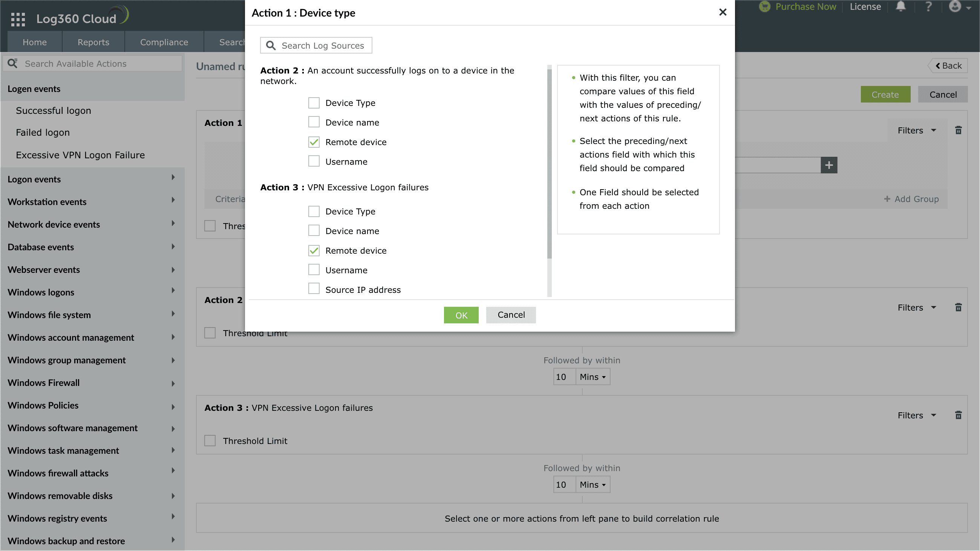The height and width of the screenshot is (551, 980).
Task: Click the green Create button
Action: [885, 94]
